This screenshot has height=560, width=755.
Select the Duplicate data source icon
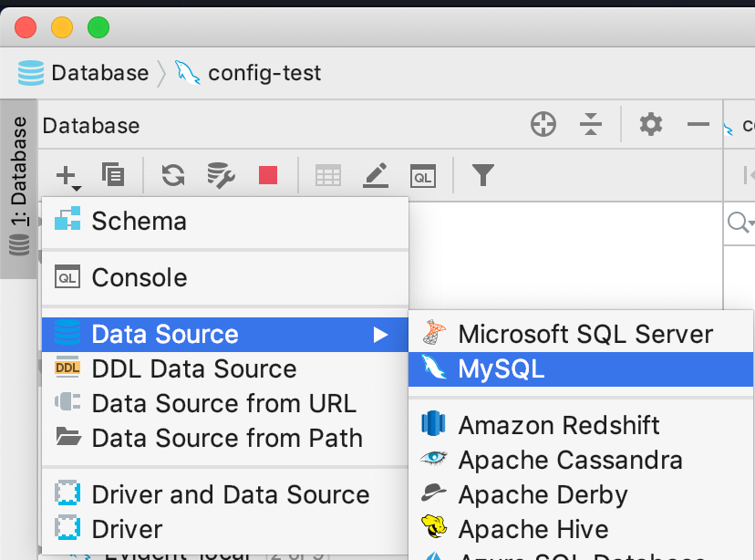pos(113,175)
